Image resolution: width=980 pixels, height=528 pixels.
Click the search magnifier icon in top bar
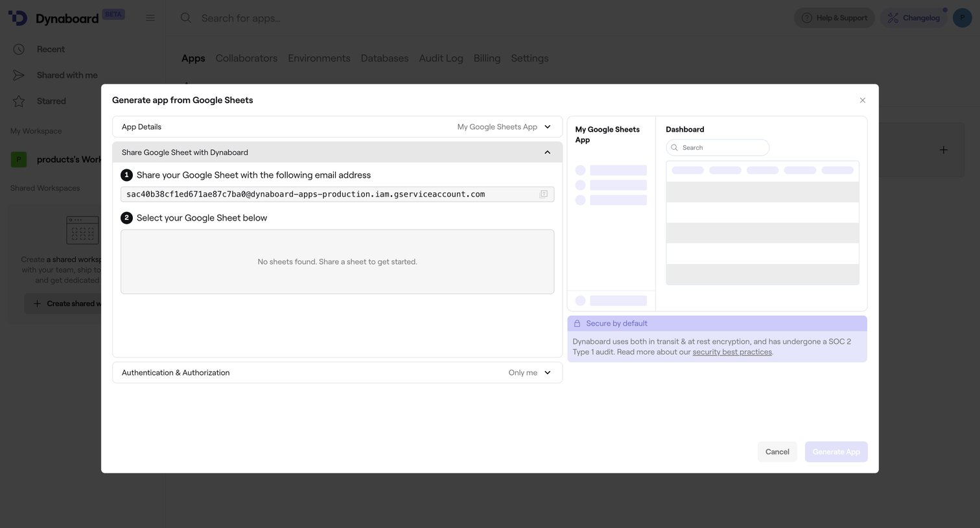click(186, 18)
